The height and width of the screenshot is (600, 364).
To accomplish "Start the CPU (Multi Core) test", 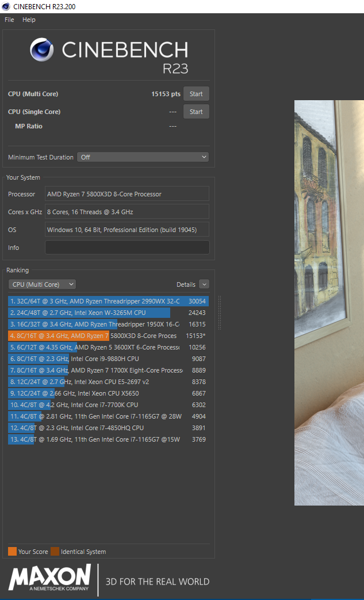I will coord(196,94).
